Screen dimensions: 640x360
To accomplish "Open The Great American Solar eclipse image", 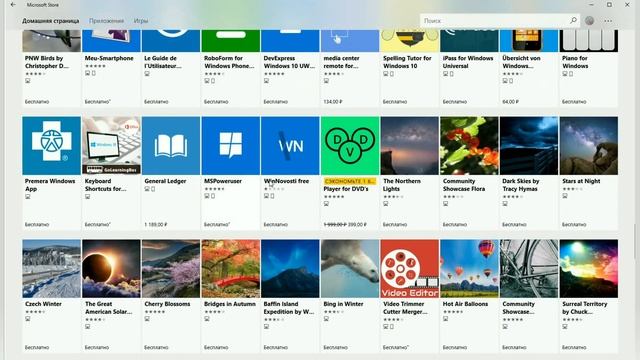I will tap(111, 269).
